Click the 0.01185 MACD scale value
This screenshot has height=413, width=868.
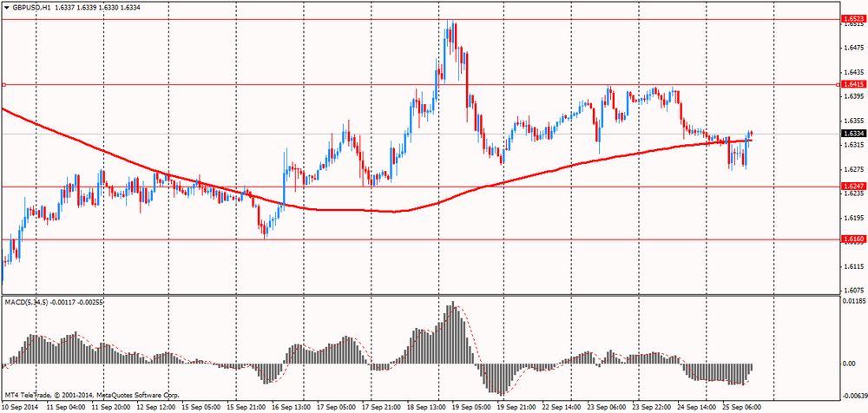[853, 302]
